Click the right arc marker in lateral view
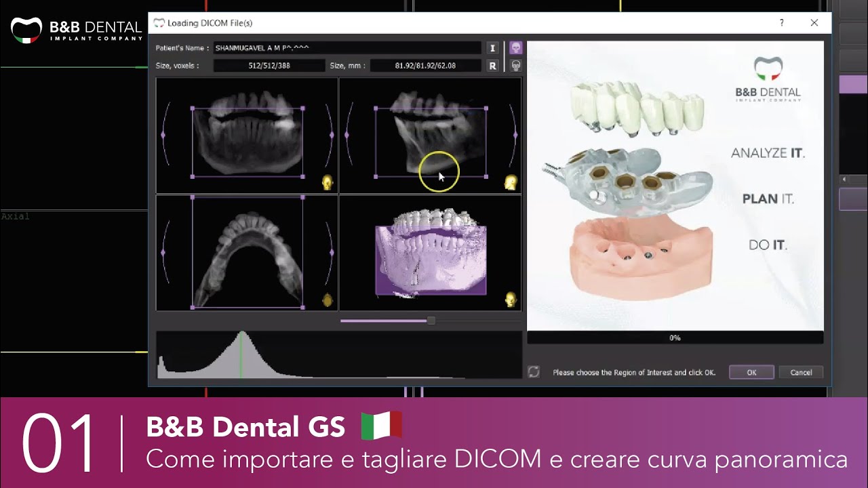This screenshot has width=868, height=488. point(515,135)
